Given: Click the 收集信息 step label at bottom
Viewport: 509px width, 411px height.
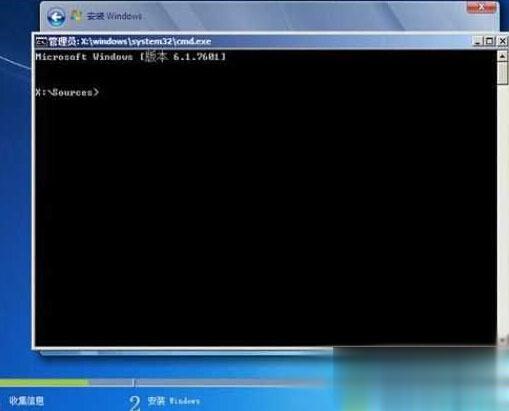Looking at the screenshot, I should click(x=26, y=401).
